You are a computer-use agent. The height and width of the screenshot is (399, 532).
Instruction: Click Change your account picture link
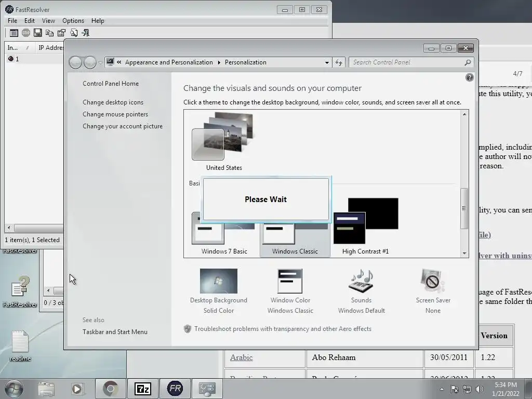[123, 126]
